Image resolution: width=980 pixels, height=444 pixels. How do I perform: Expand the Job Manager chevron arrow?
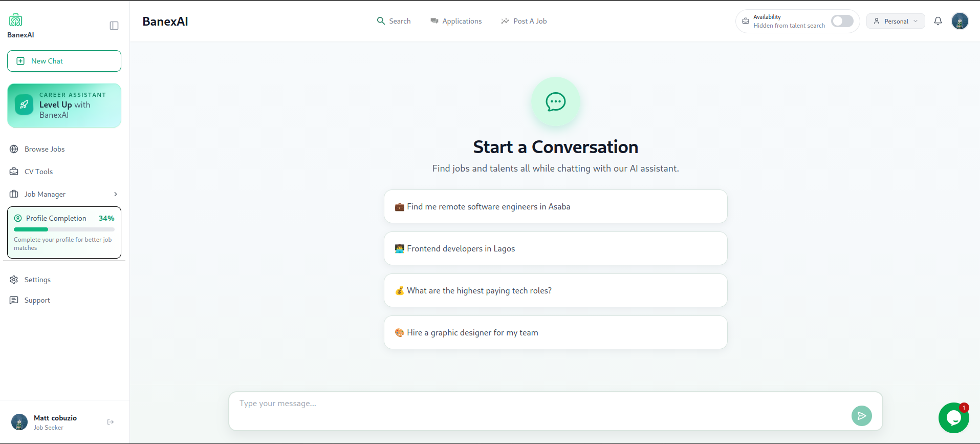tap(116, 194)
